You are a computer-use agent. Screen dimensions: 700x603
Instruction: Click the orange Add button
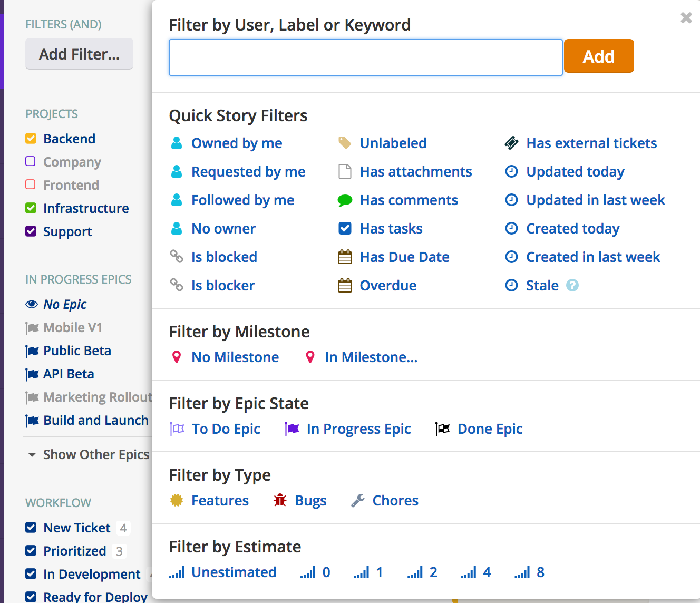tap(599, 56)
